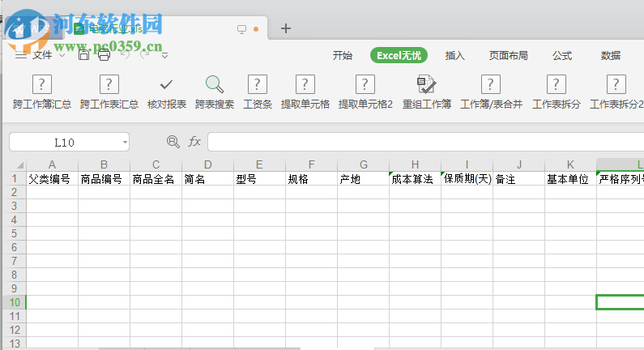This screenshot has height=350, width=644.
Task: Click cell containing 基本单位
Action: [x=570, y=179]
